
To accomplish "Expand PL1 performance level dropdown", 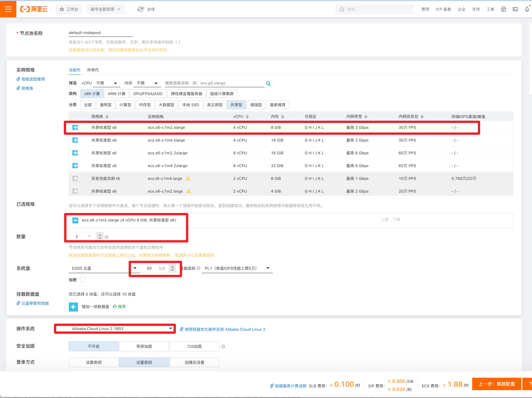I will tap(237, 268).
